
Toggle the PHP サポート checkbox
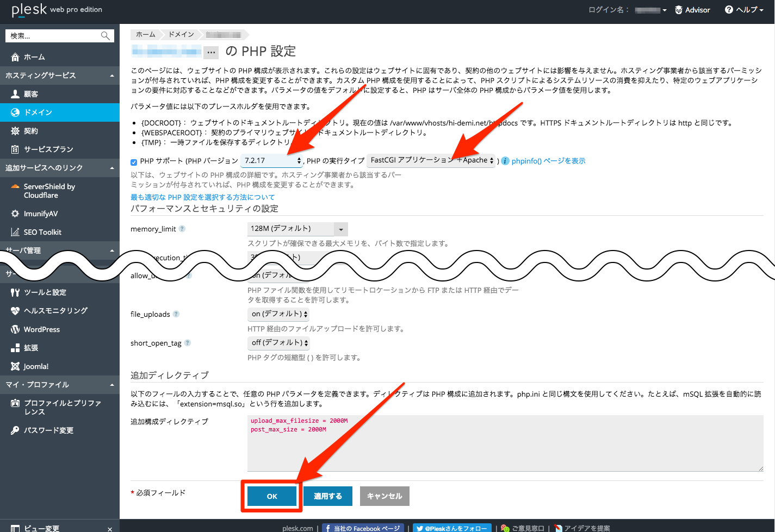[134, 162]
